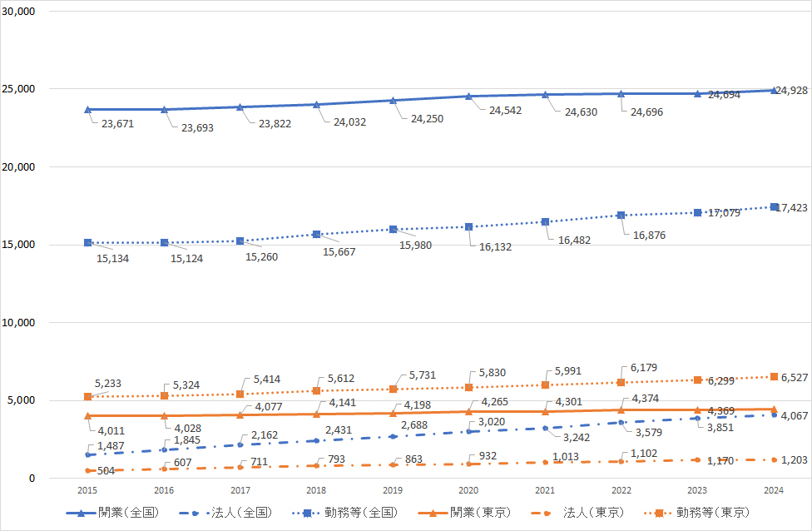Click the 2015 horizontal axis label
Viewport: 812px width, 531px height.
tap(87, 491)
